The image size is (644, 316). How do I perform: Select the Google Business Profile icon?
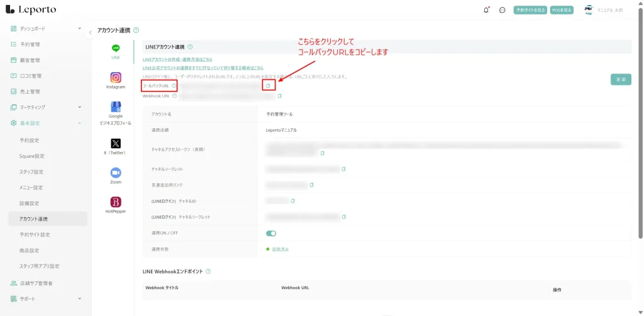(116, 107)
